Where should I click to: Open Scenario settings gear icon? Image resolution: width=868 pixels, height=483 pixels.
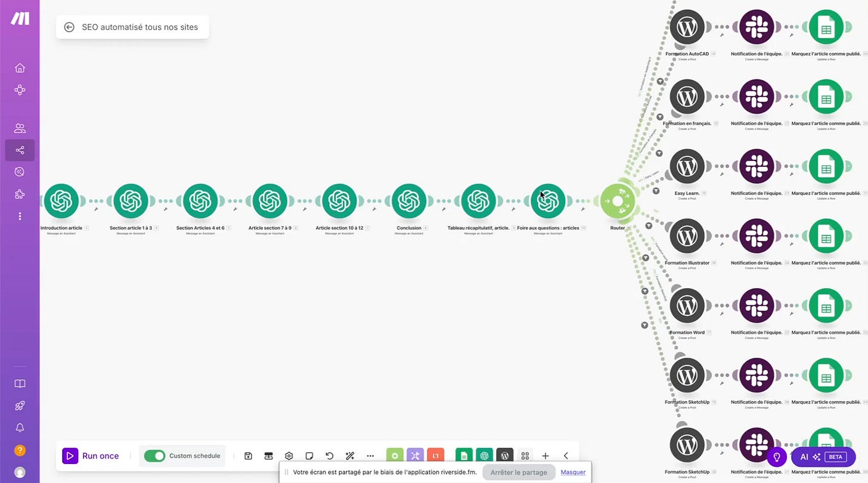click(x=289, y=456)
